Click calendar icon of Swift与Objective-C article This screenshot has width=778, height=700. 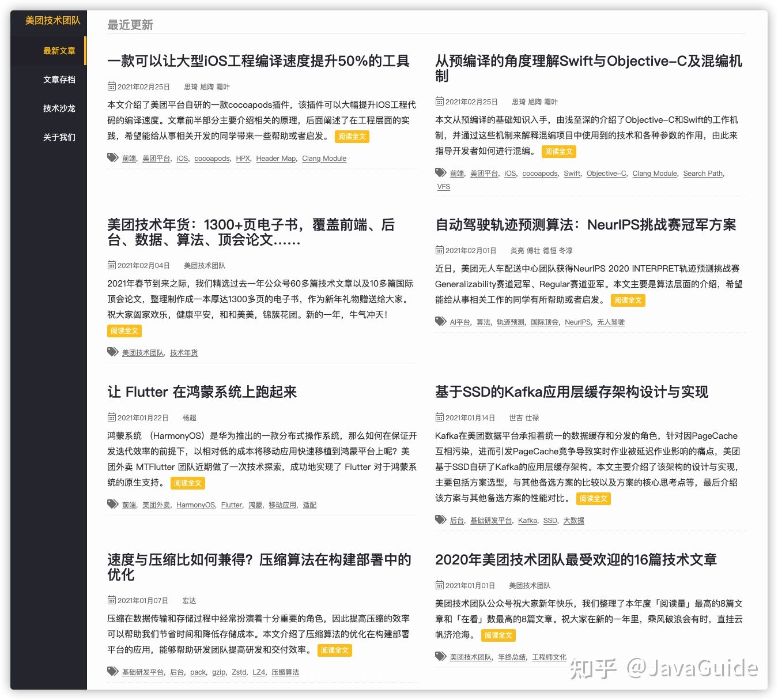point(440,101)
